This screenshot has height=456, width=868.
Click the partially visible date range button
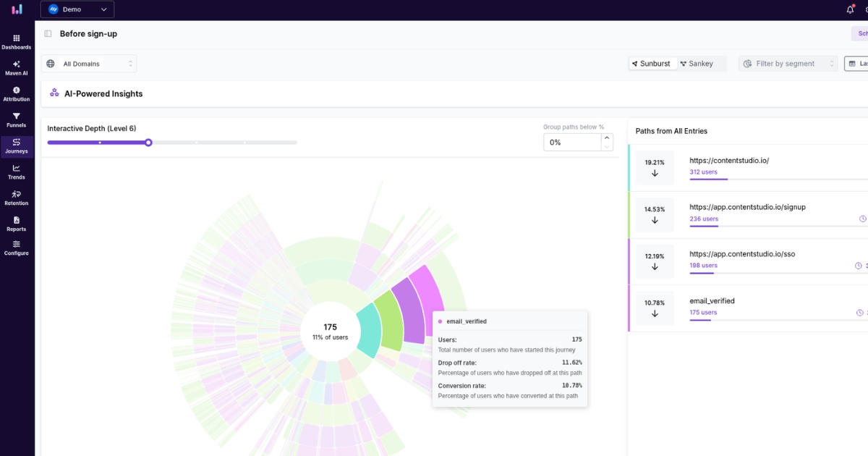(856, 64)
